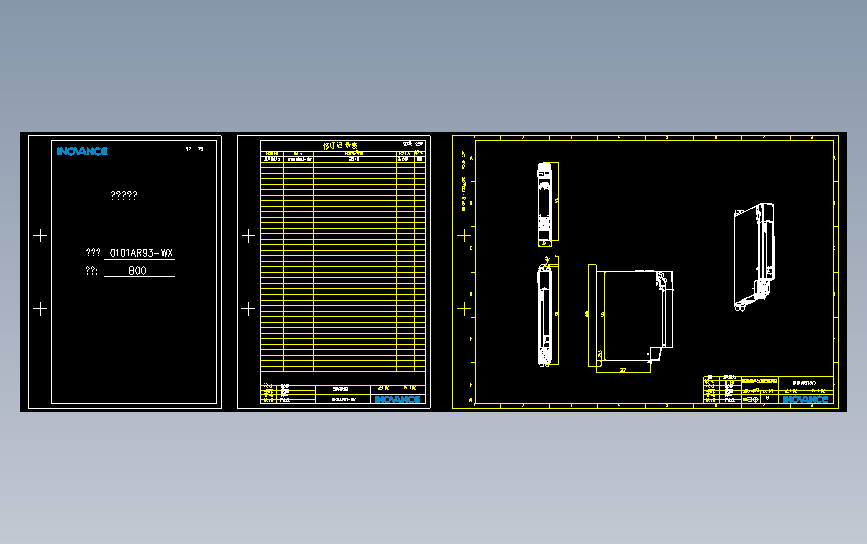This screenshot has width=867, height=544.
Task: Select the version value '800'
Action: point(137,270)
